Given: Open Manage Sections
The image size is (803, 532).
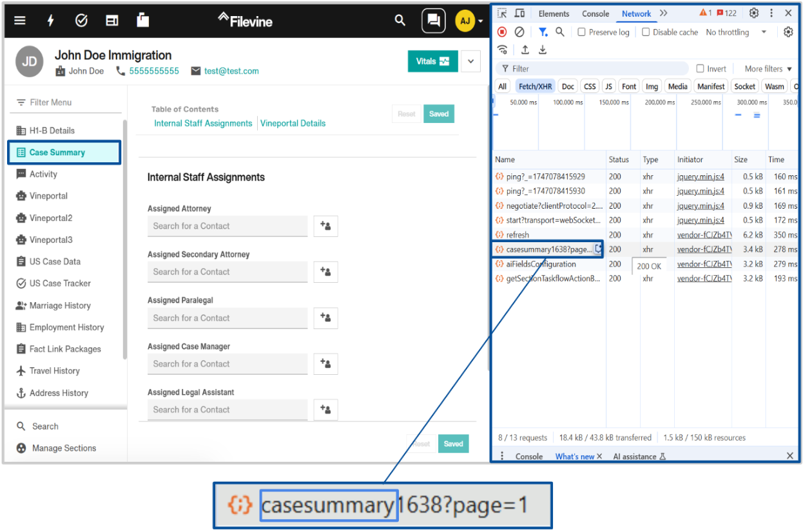Looking at the screenshot, I should pos(64,448).
